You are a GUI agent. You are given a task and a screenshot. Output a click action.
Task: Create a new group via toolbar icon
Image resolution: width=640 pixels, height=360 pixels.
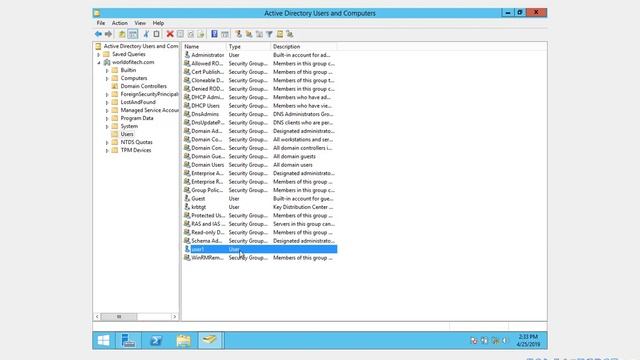pos(249,34)
